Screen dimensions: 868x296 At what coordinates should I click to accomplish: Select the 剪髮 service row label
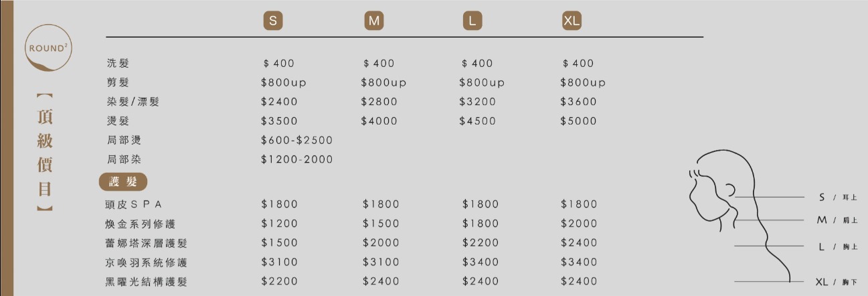[117, 83]
